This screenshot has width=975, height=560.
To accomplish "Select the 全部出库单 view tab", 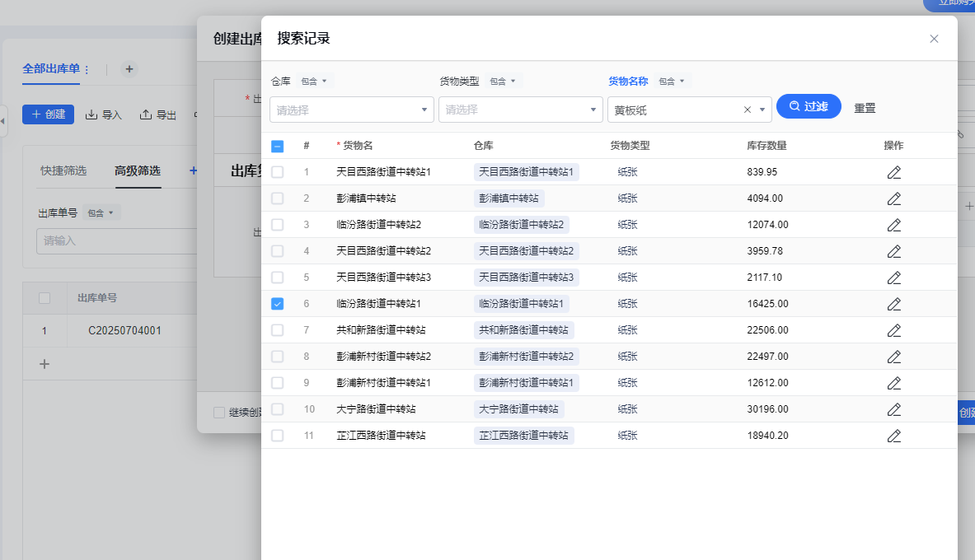I will (51, 69).
